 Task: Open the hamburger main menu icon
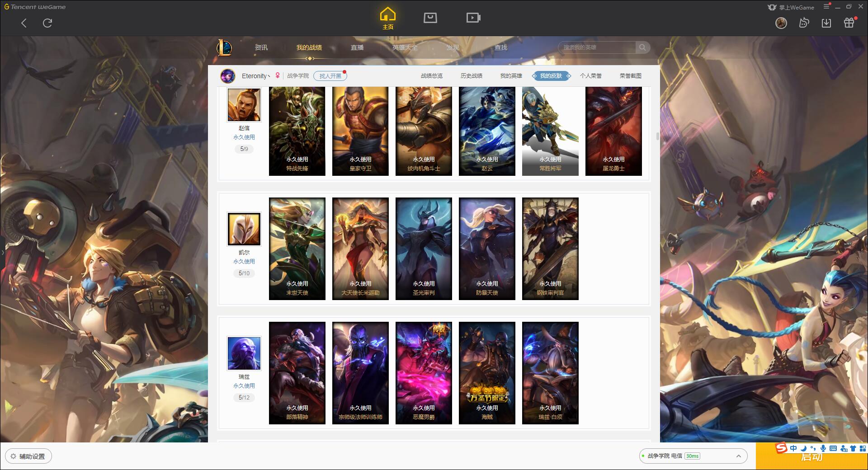pyautogui.click(x=826, y=7)
